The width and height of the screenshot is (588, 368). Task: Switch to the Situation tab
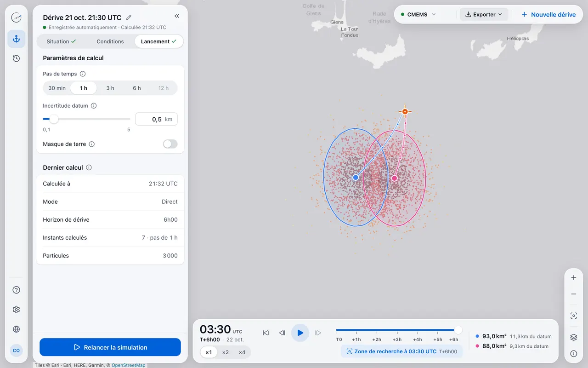pyautogui.click(x=61, y=41)
